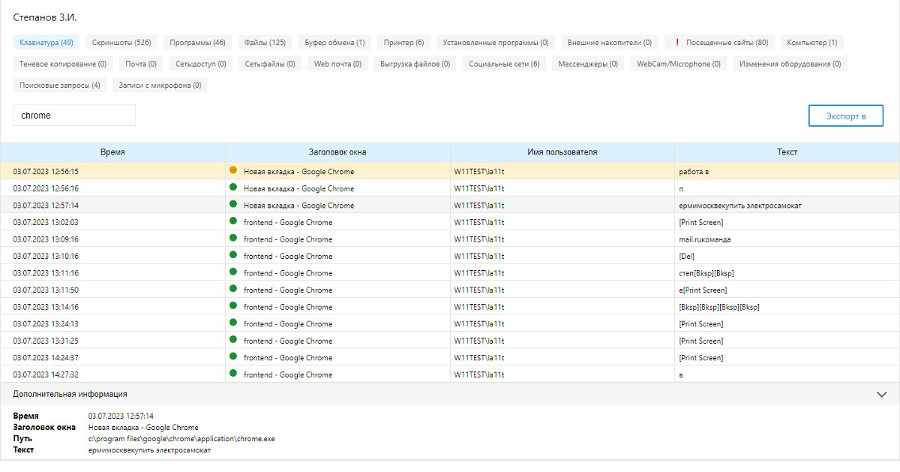The height and width of the screenshot is (472, 900).
Task: Click the green status dot at 13:09:16 row
Action: click(233, 238)
